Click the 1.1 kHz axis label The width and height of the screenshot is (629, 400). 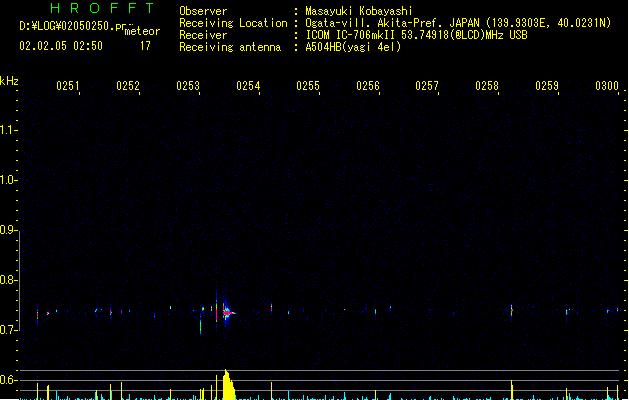click(x=8, y=130)
